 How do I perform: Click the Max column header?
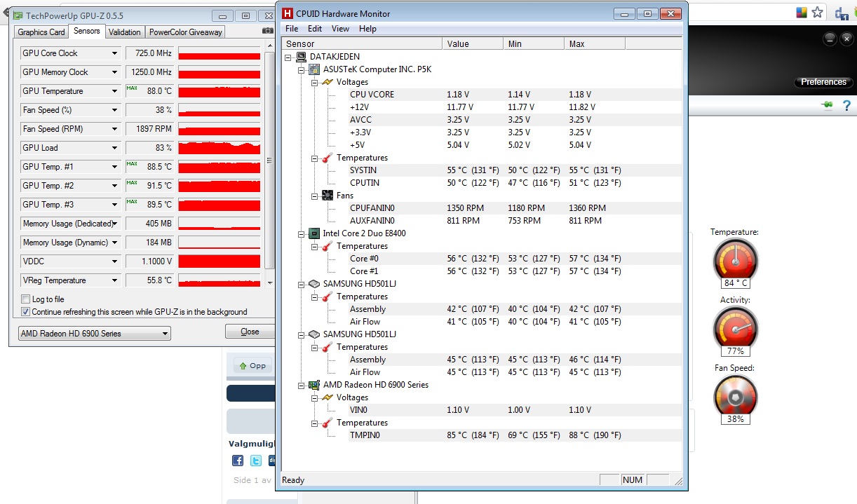[x=594, y=44]
